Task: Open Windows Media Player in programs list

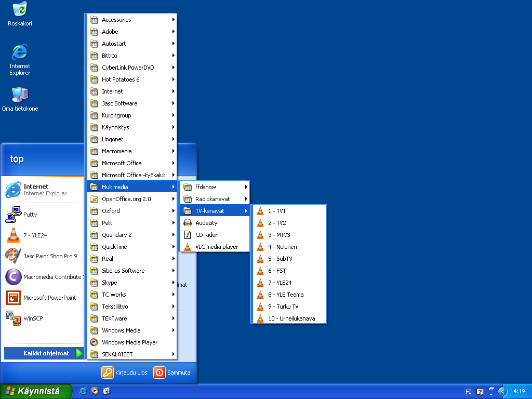Action: [x=131, y=342]
